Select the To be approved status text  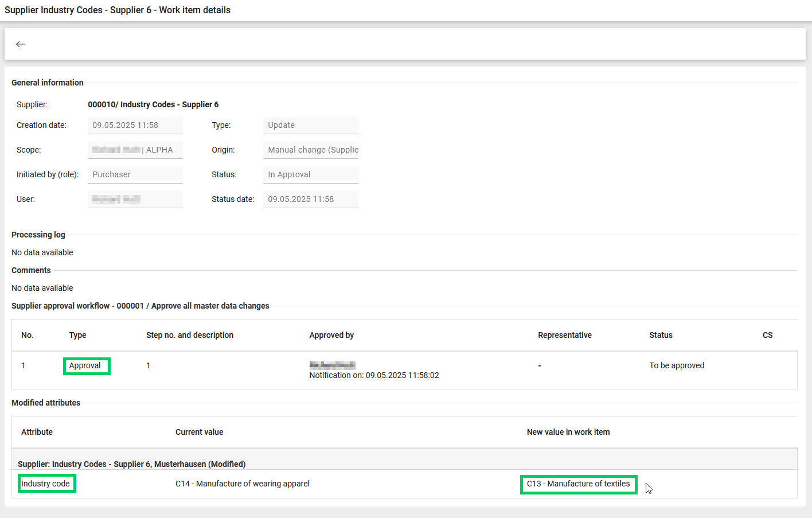tap(677, 365)
